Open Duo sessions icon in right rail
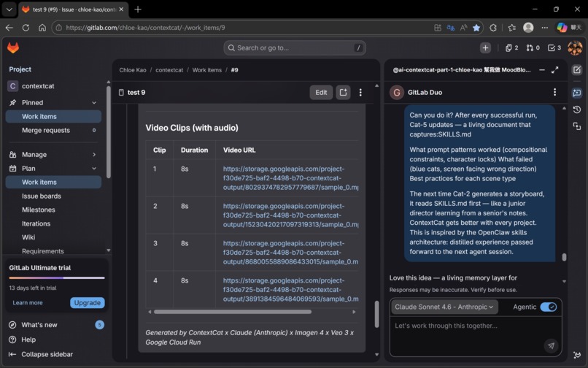Viewport: 588px width, 368px height. [577, 126]
